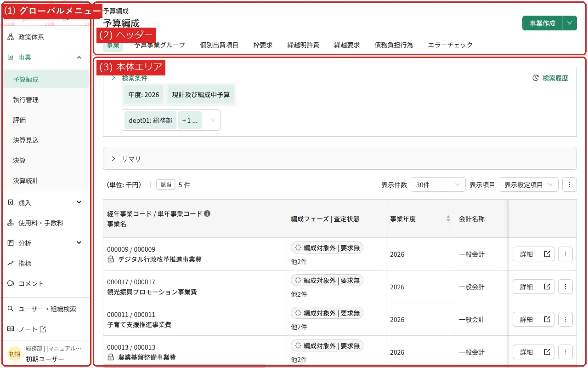Click the info icon beside 単年事業コード
Viewport: 588px width, 368px height.
(207, 213)
